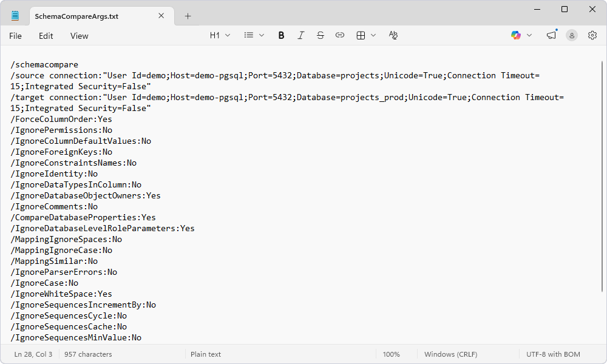607x364 pixels.
Task: Click the /source connection line
Action: tap(275, 81)
